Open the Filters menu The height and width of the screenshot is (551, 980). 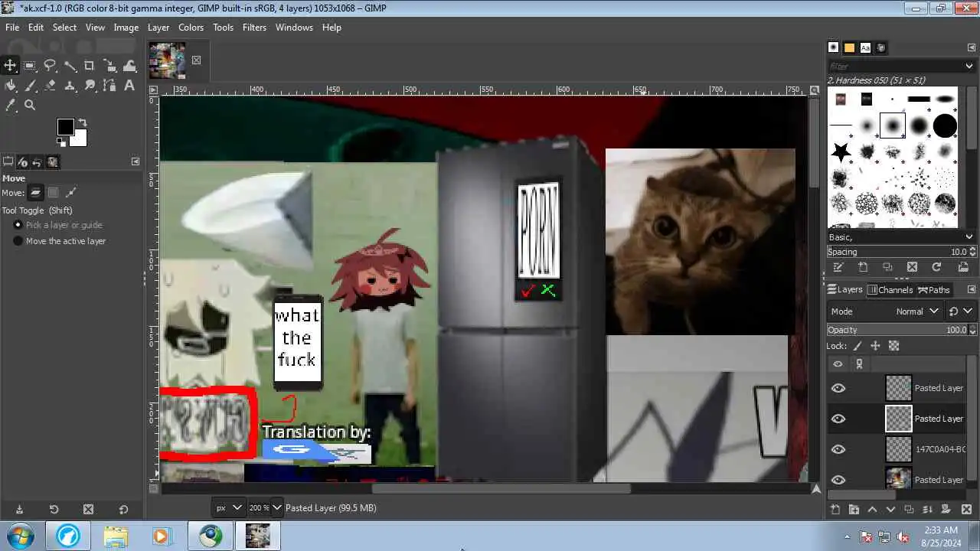pos(254,28)
